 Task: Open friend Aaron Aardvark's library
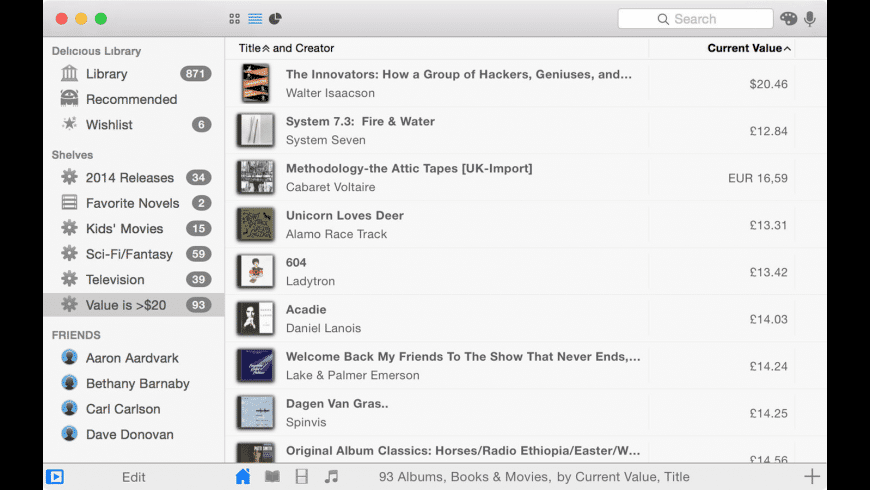coord(134,358)
